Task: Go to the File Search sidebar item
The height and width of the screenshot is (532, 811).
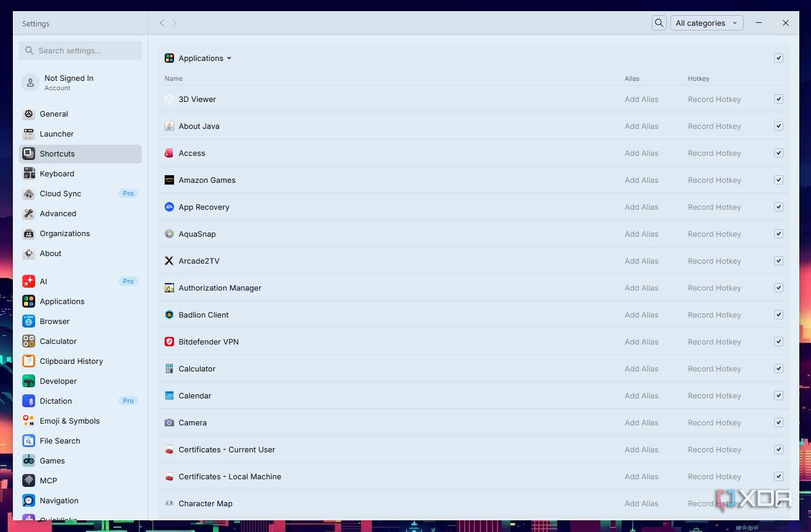Action: pos(80,441)
